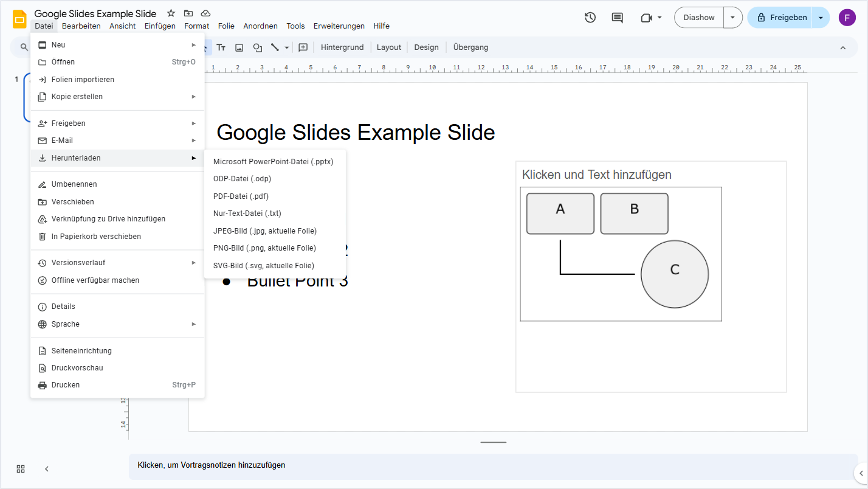Click the insert image toolbar icon
This screenshot has height=489, width=868.
tap(239, 47)
